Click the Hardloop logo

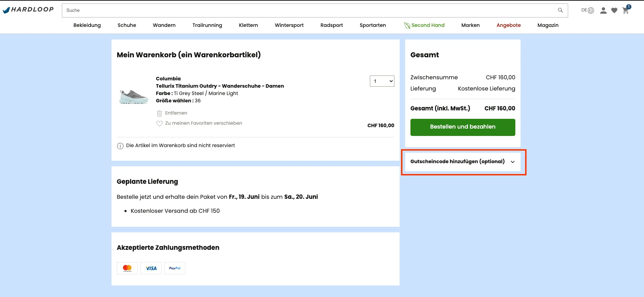pyautogui.click(x=28, y=10)
